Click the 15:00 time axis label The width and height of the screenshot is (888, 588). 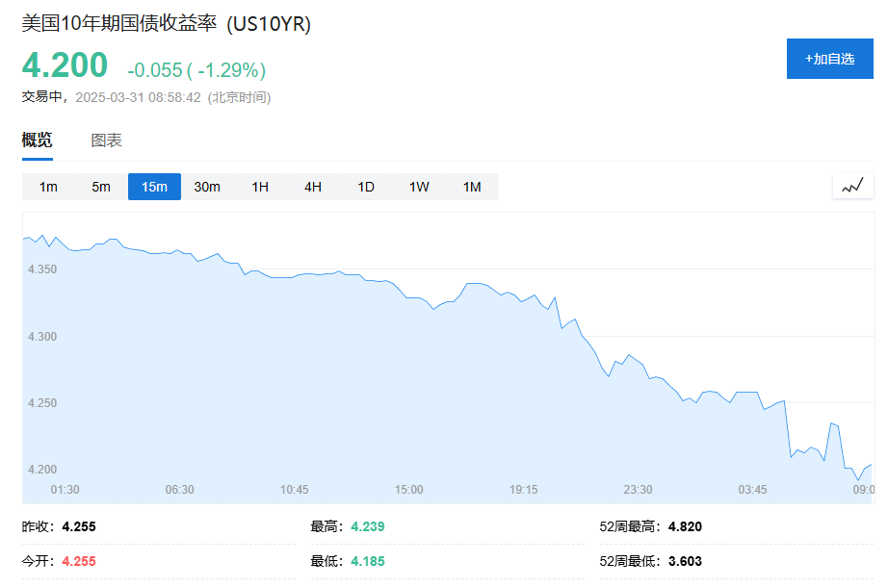point(409,490)
